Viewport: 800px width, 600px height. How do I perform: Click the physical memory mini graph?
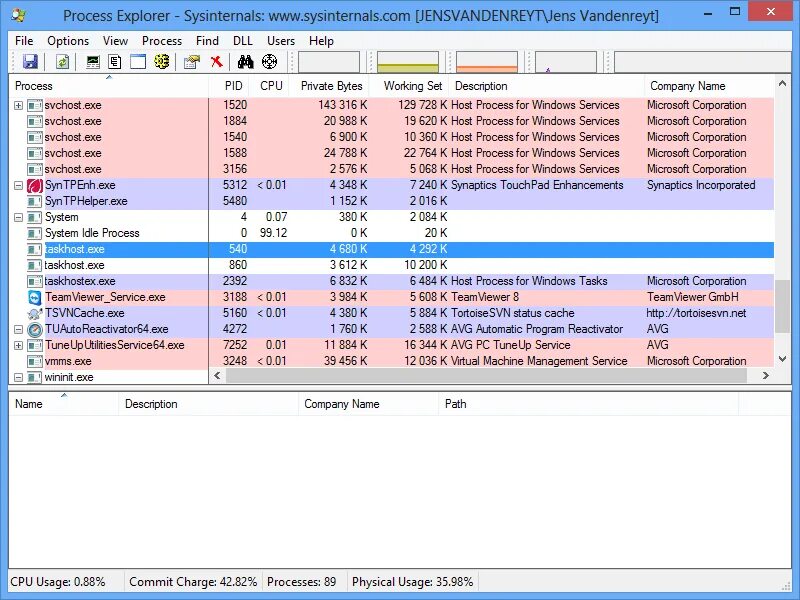click(487, 62)
